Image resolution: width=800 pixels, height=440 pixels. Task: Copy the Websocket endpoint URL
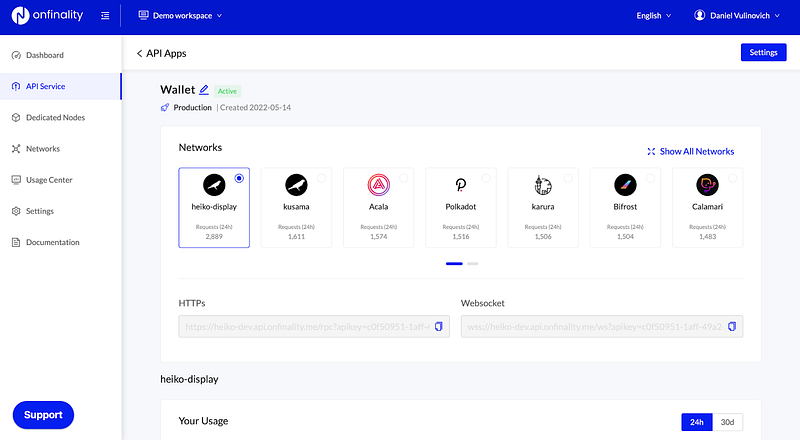click(x=732, y=327)
